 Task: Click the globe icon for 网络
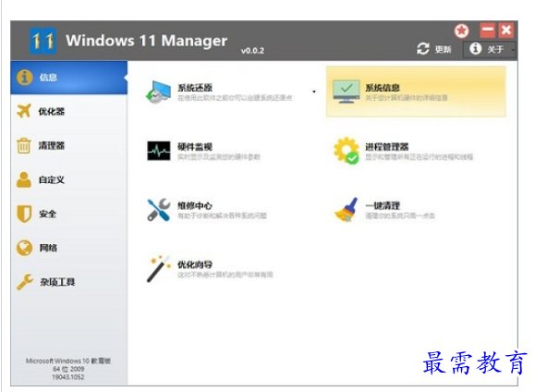(24, 248)
